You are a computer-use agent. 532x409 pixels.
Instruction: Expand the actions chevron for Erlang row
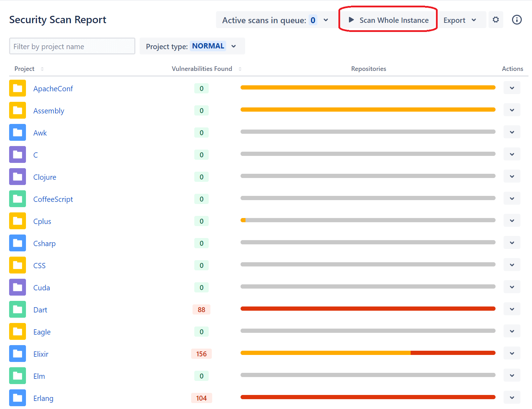[x=512, y=397]
